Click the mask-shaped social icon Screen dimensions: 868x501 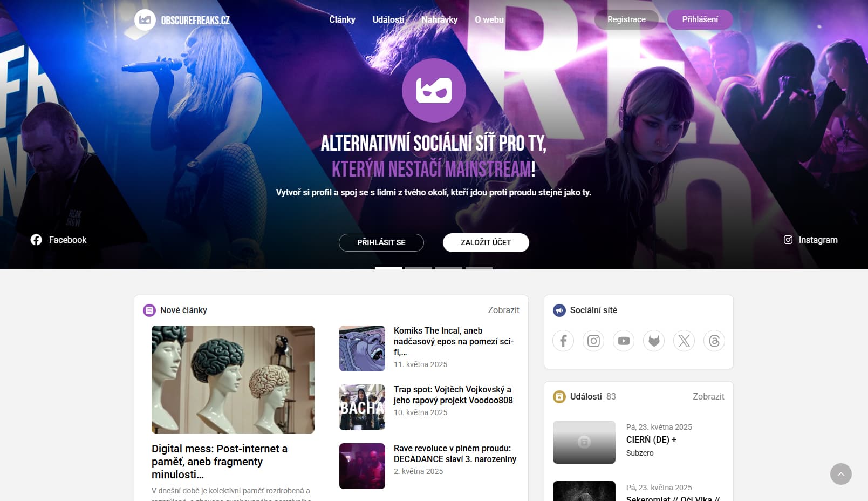pos(654,341)
